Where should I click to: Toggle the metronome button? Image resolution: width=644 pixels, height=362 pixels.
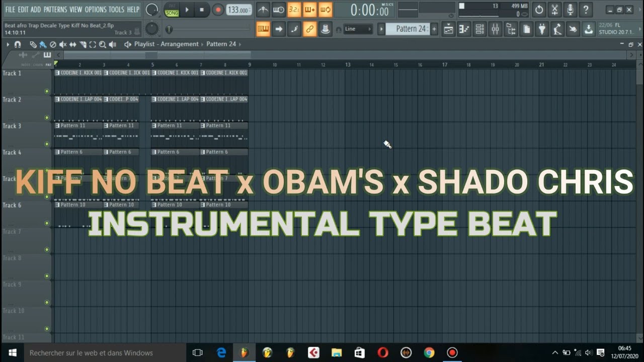click(263, 10)
